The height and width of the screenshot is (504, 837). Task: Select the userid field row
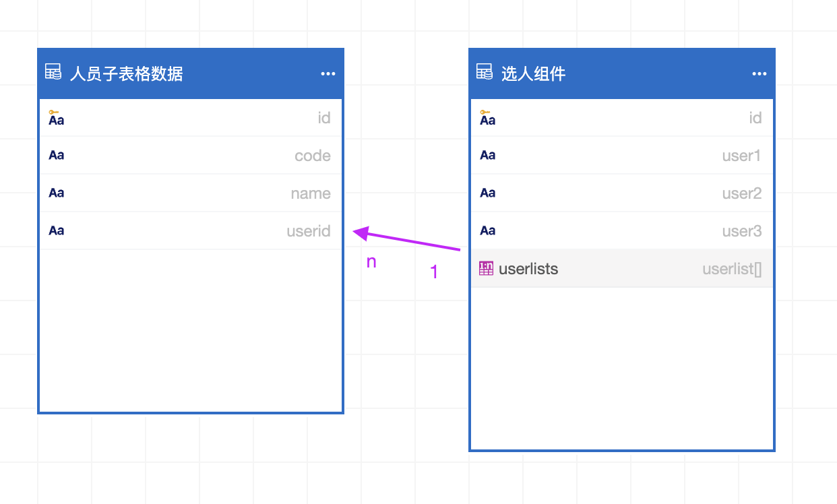coord(191,231)
